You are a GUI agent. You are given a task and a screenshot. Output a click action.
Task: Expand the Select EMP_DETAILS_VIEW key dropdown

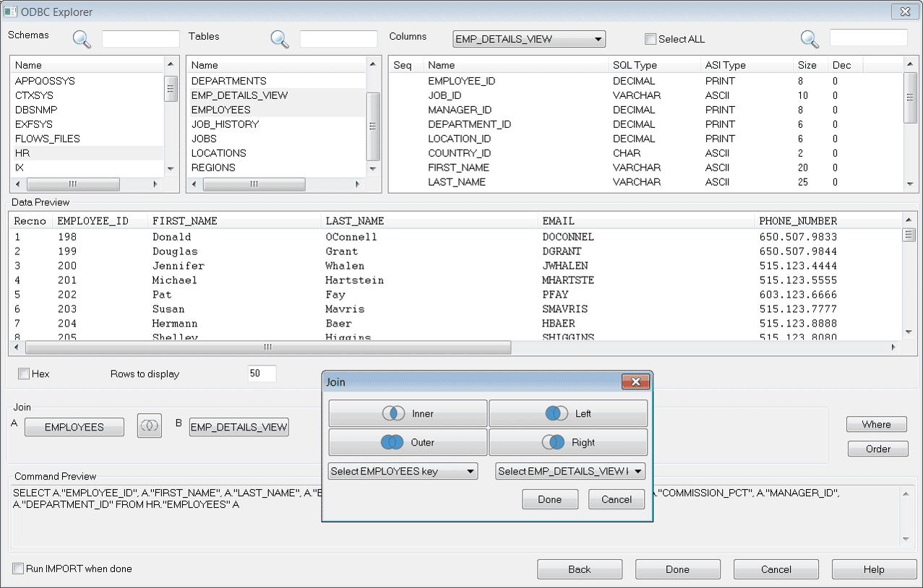coord(570,472)
